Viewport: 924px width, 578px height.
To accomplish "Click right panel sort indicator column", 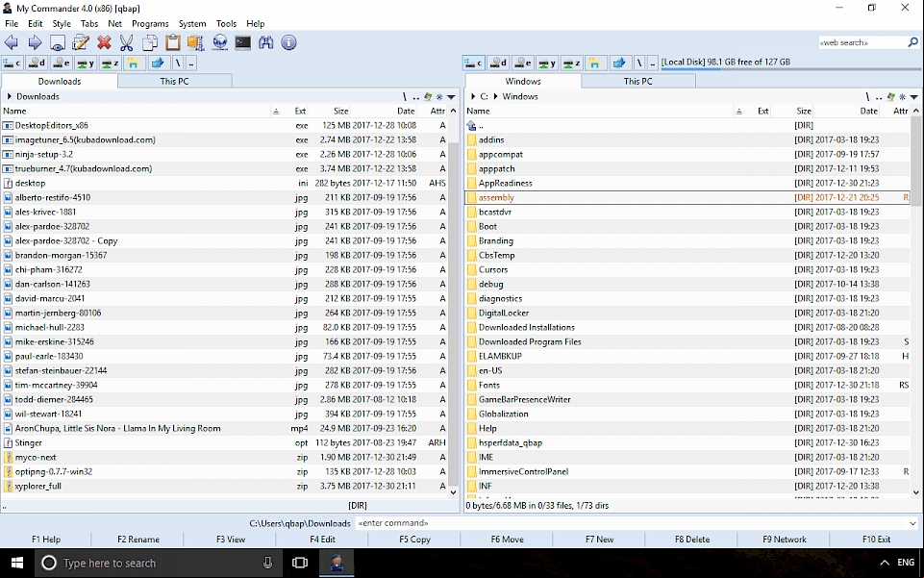I will (739, 111).
